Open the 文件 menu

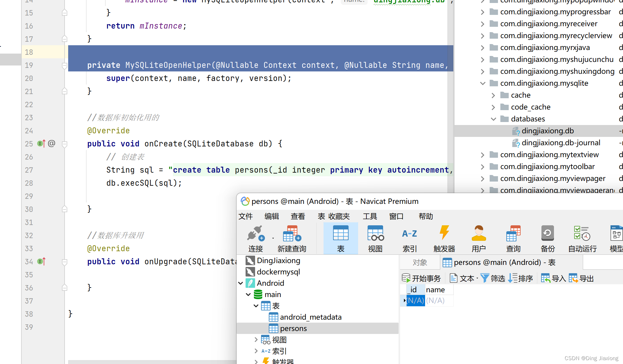coord(246,216)
